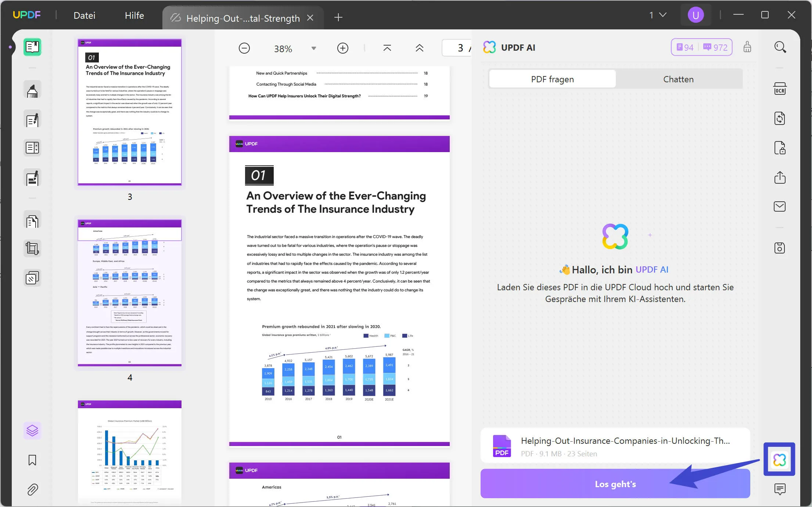Open the zoom level dropdown arrow

(x=314, y=48)
